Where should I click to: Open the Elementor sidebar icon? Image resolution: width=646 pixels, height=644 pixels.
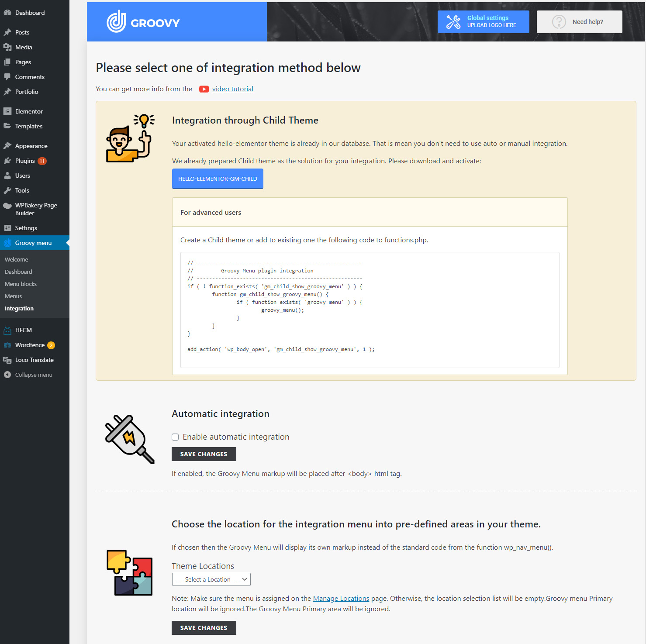coord(8,111)
